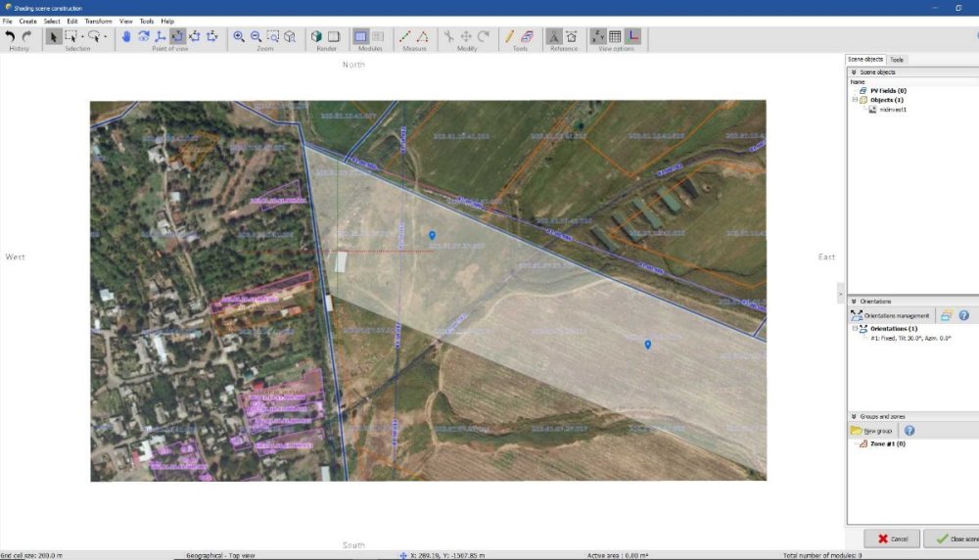979x560 pixels.
Task: Toggle the north arrow reference button
Action: 554,36
